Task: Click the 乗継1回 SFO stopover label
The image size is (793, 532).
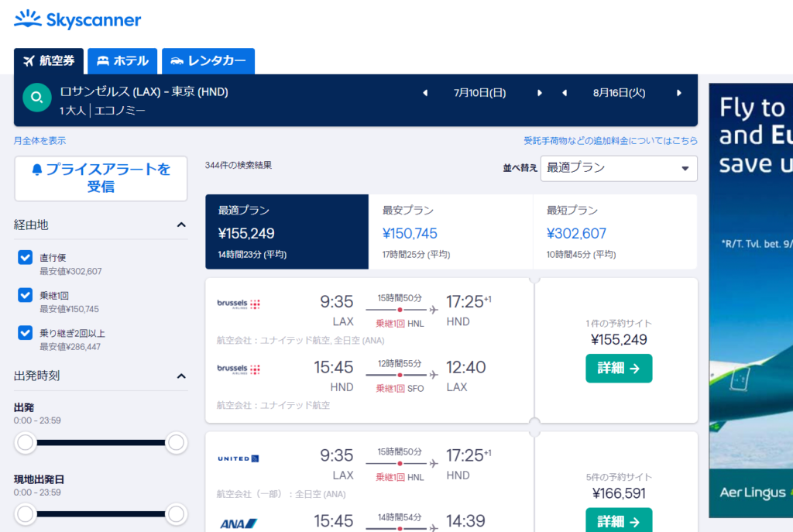Action: (400, 389)
